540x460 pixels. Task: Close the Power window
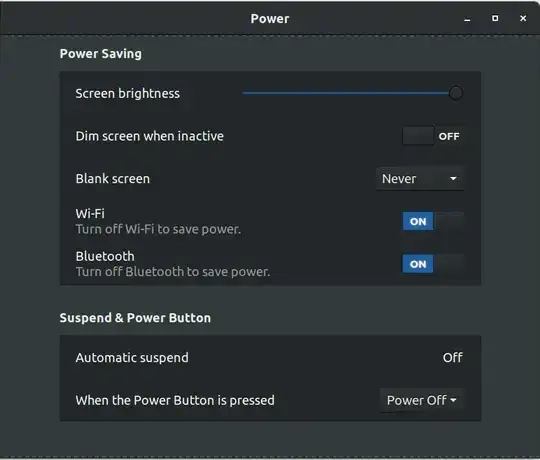point(523,18)
